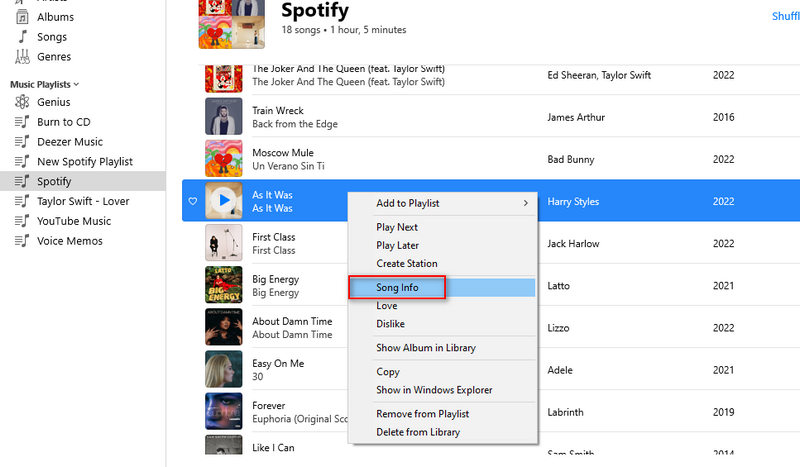The width and height of the screenshot is (800, 467).
Task: Select Play Next in the context menu
Action: coord(397,227)
